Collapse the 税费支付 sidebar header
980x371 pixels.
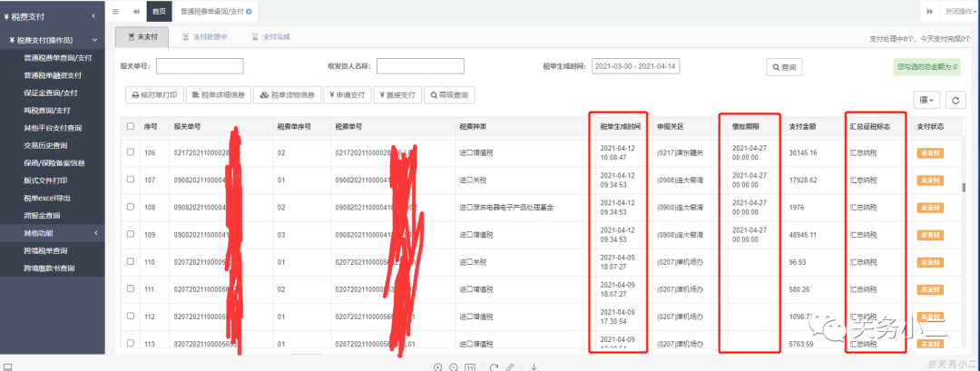pyautogui.click(x=53, y=16)
